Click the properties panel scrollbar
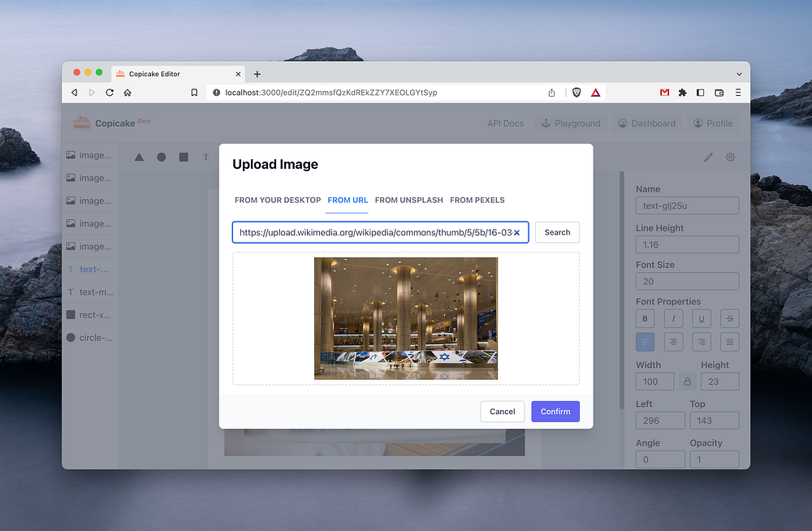Viewport: 812px width, 531px height. (622, 290)
